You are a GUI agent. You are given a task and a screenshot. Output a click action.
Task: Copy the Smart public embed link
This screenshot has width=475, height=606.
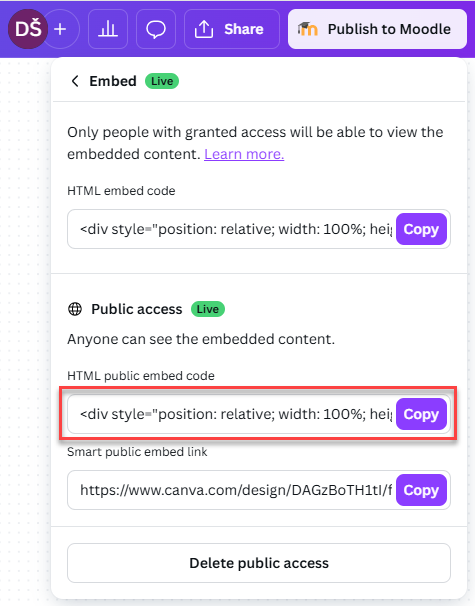point(421,490)
